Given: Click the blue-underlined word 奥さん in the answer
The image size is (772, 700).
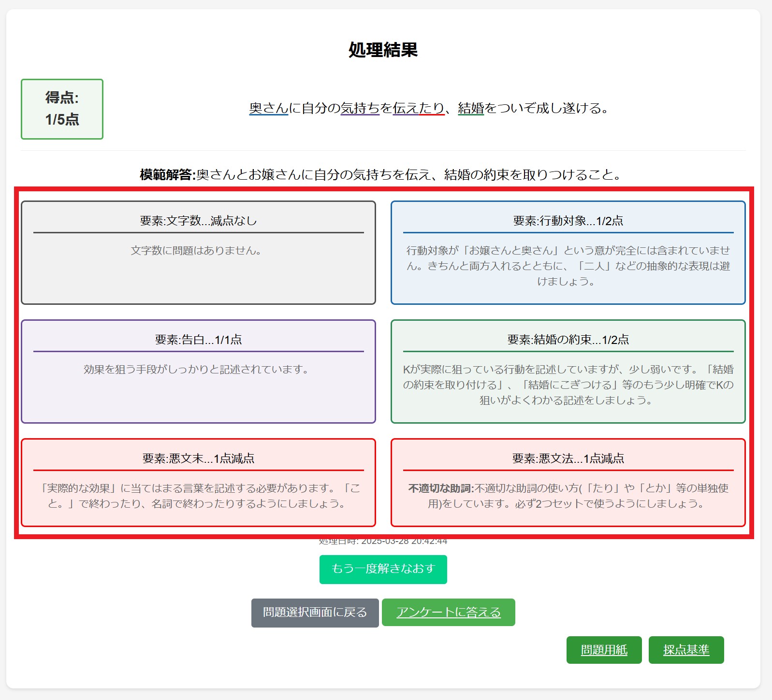Looking at the screenshot, I should [268, 108].
